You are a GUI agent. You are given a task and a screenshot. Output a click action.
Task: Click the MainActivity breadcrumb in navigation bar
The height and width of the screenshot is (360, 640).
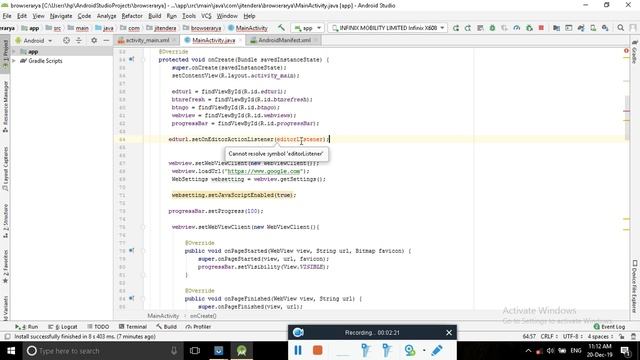(248, 28)
